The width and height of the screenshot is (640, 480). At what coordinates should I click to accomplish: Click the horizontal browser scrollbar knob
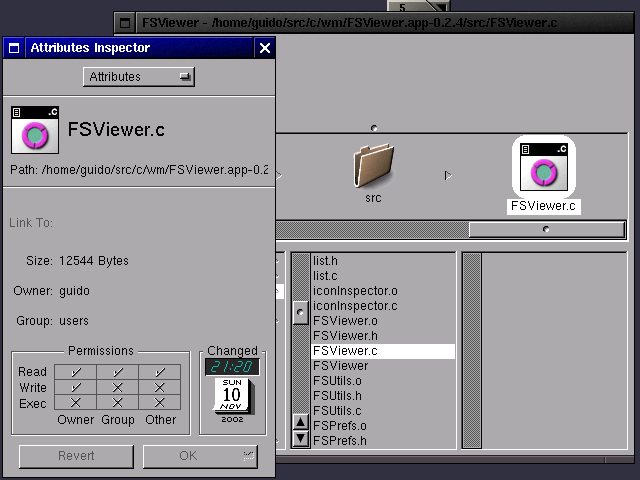(545, 229)
